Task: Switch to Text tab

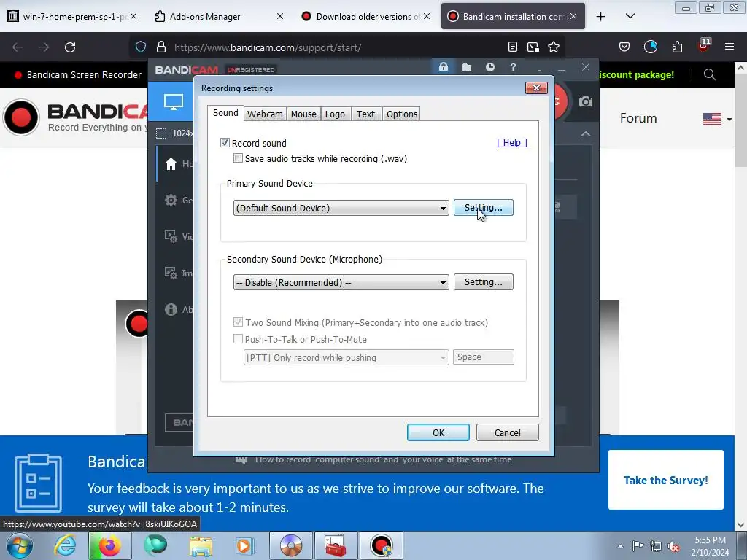Action: tap(365, 114)
